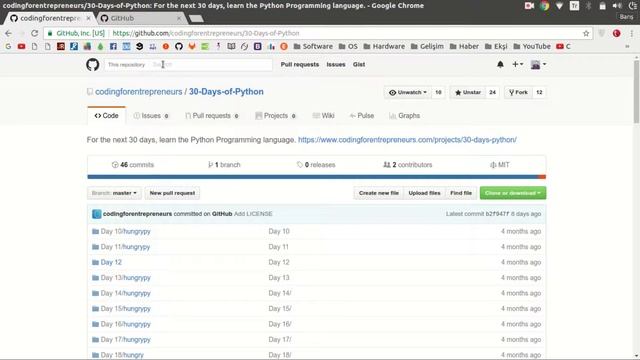View 2 contributors
This screenshot has width=640, height=360.
(407, 165)
